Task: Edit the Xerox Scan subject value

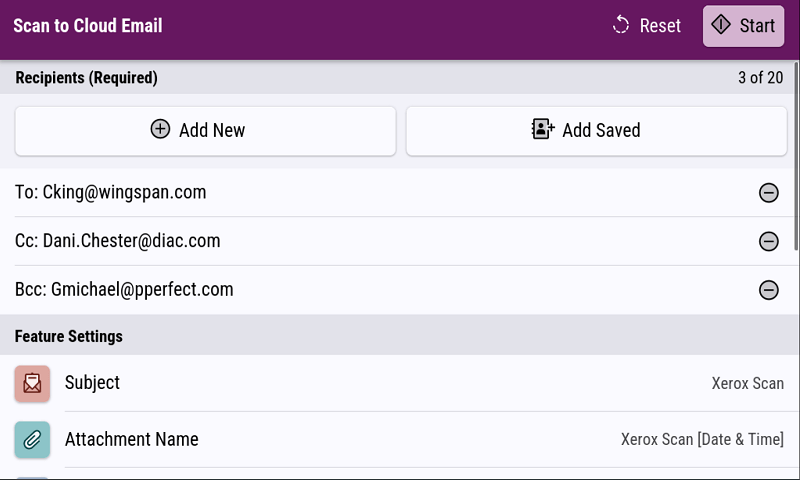Action: [x=747, y=383]
